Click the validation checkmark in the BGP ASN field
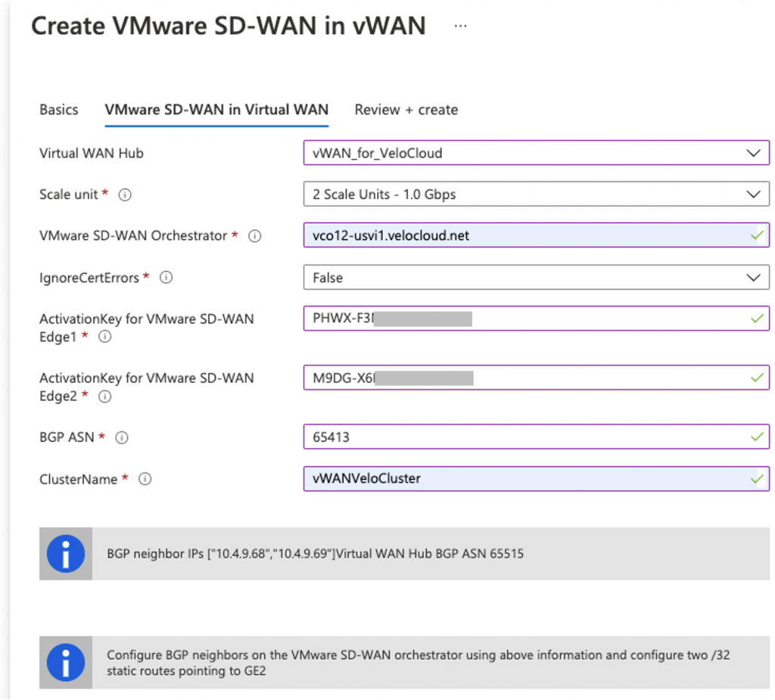The image size is (775, 700). click(x=757, y=437)
